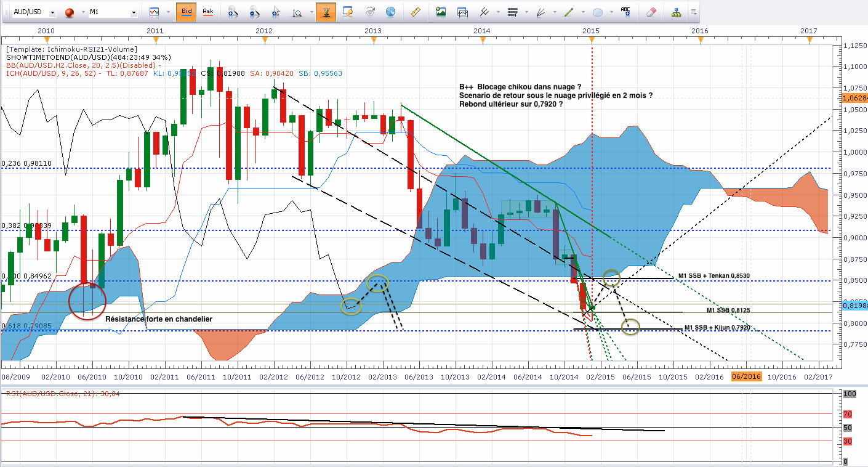Select the ABC text label tool
The height and width of the screenshot is (467, 868).
point(626,12)
